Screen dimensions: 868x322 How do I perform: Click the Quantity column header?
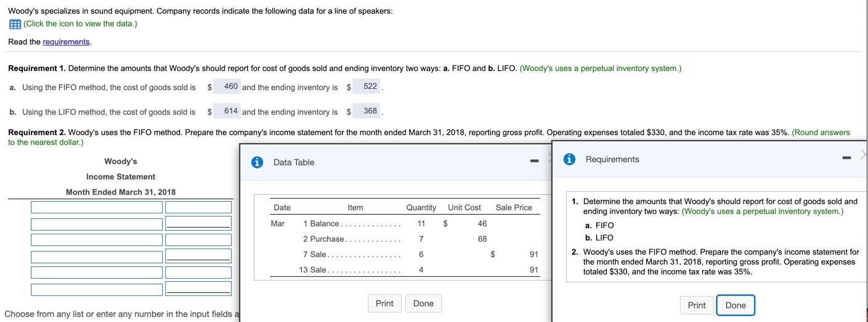[x=421, y=207]
